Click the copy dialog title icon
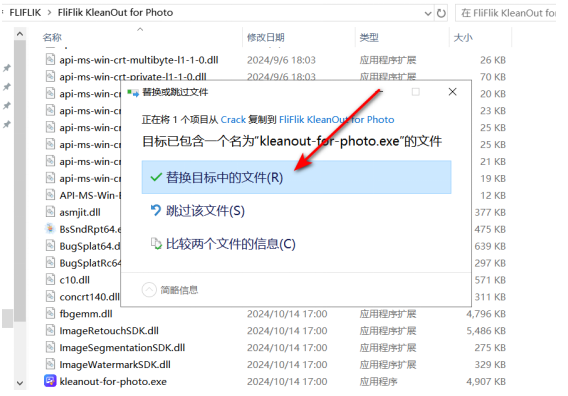This screenshot has width=568, height=396. coord(133,93)
